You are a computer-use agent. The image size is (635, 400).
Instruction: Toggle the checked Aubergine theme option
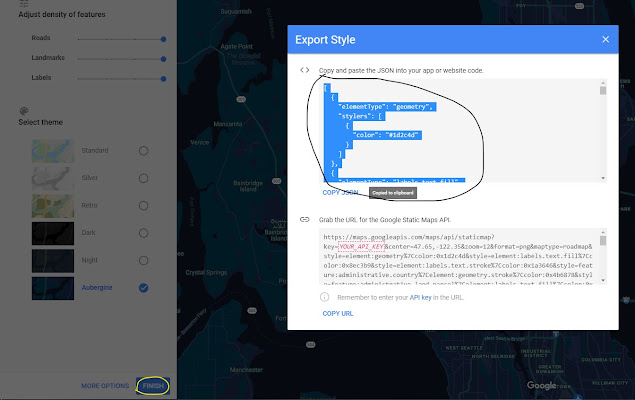point(143,288)
